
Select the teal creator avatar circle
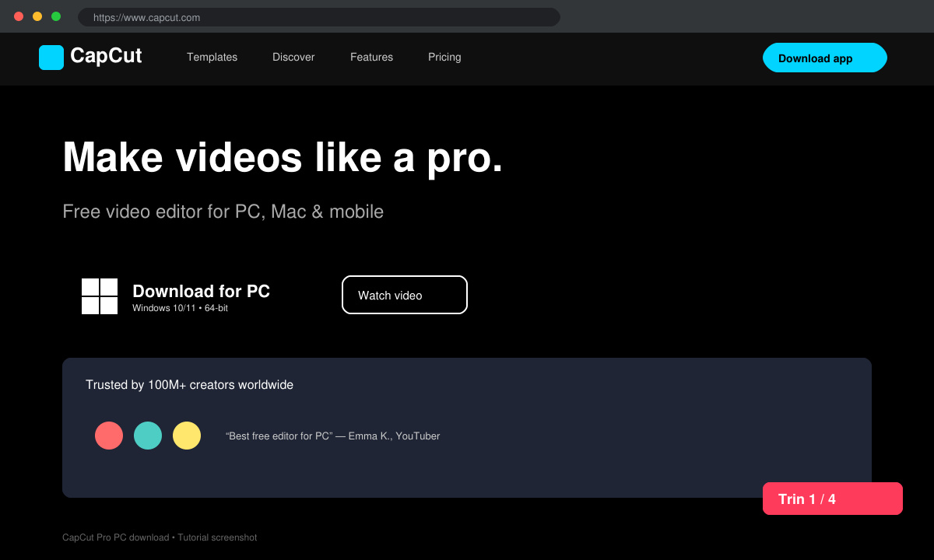click(x=148, y=436)
